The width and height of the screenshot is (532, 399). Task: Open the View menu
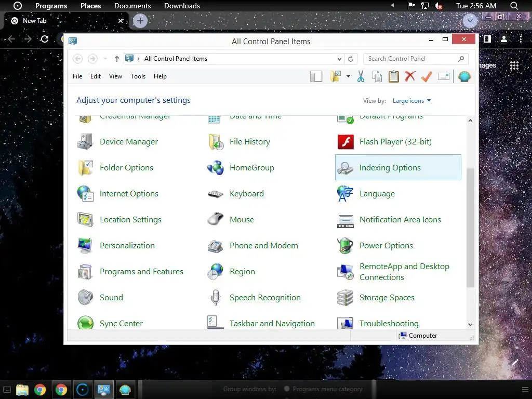coord(115,76)
